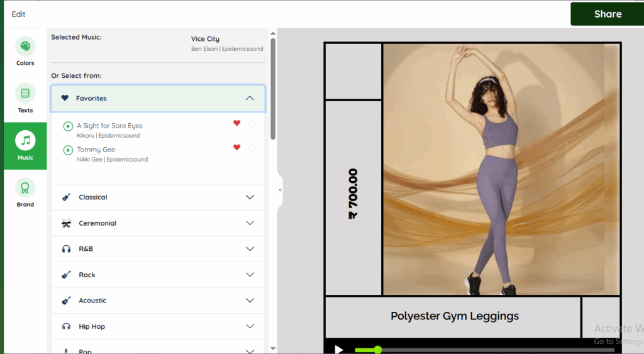The height and width of the screenshot is (354, 644).
Task: Choose 'Tommy Gee' radio button
Action: [x=252, y=148]
